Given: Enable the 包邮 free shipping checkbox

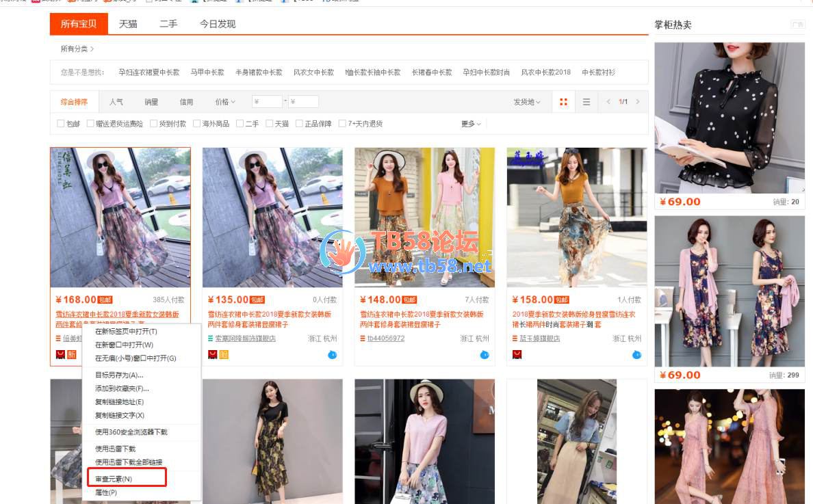Looking at the screenshot, I should [61, 124].
